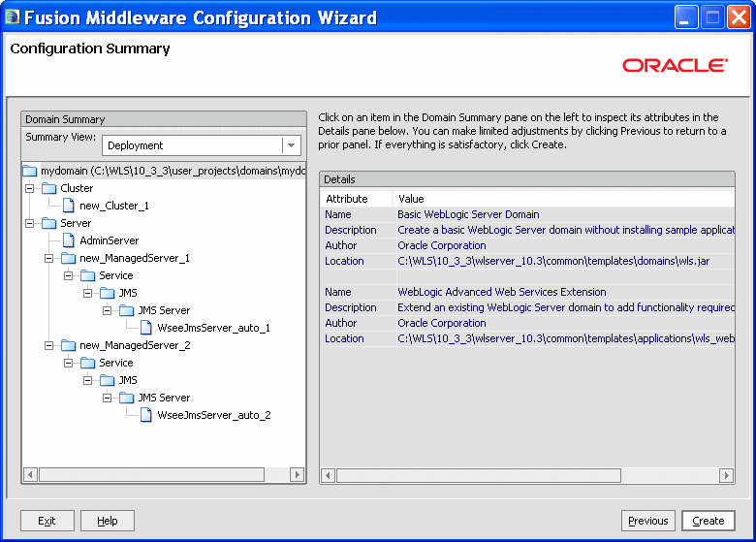This screenshot has height=542, width=756.
Task: Click the new_ManagedServer_2 folder icon
Action: (69, 345)
